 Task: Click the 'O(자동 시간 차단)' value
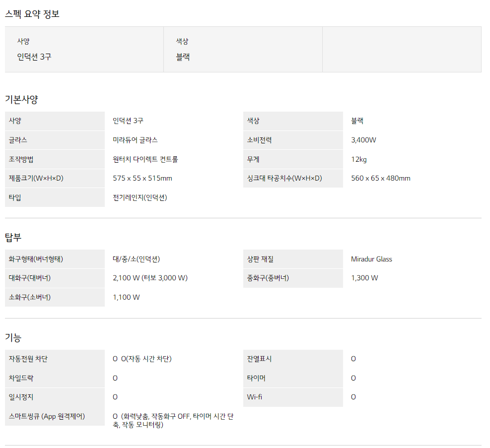[x=146, y=359]
